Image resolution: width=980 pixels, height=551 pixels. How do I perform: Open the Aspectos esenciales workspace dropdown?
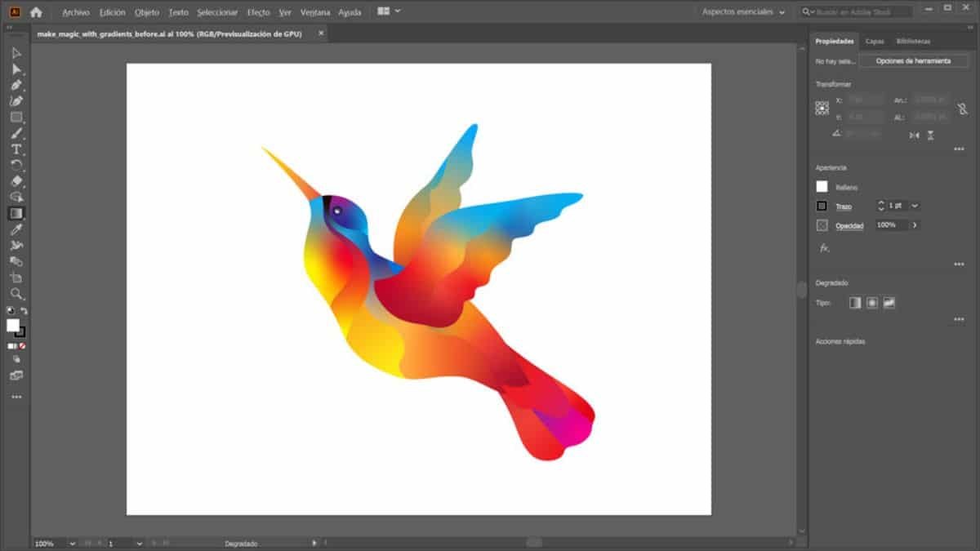[x=743, y=12]
